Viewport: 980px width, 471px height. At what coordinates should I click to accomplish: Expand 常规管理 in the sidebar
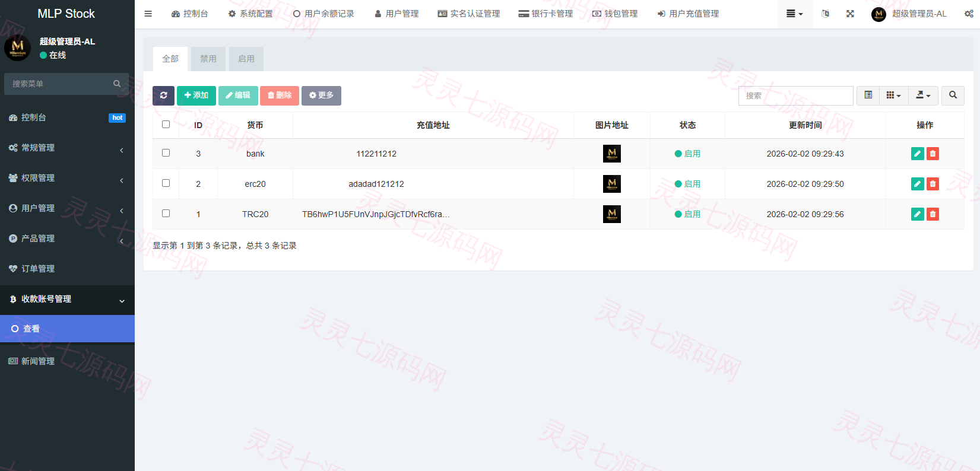[x=67, y=148]
